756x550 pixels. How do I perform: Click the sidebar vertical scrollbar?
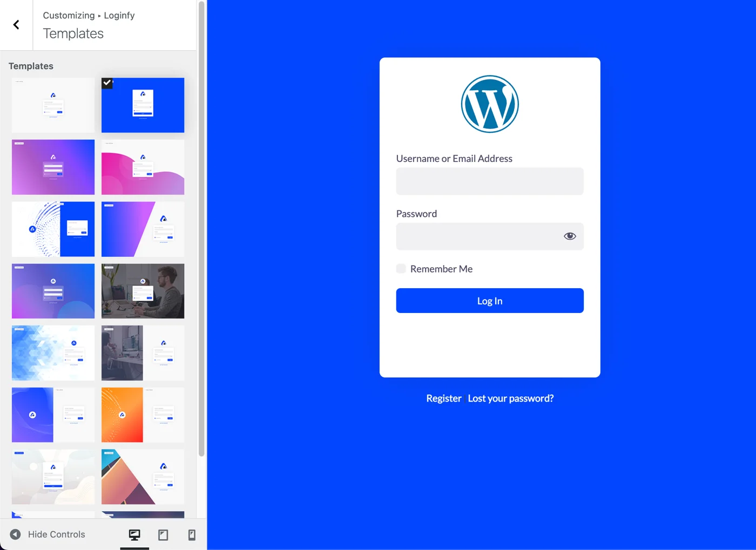[x=201, y=229]
